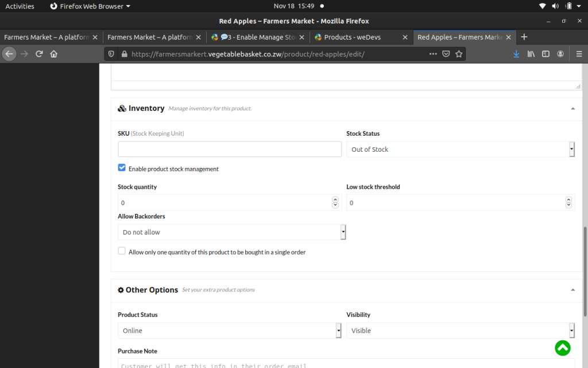Click the green scroll-to-top arrow button

(x=562, y=347)
